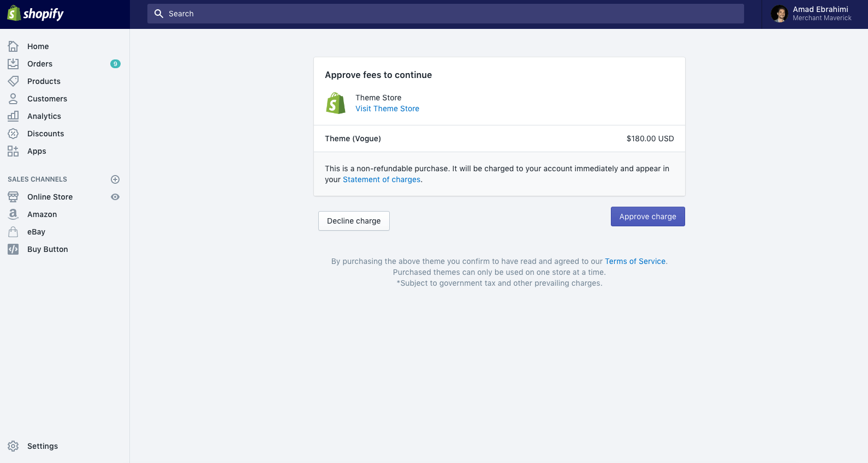Click the Amazon logo icon
868x463 pixels.
[x=13, y=214]
